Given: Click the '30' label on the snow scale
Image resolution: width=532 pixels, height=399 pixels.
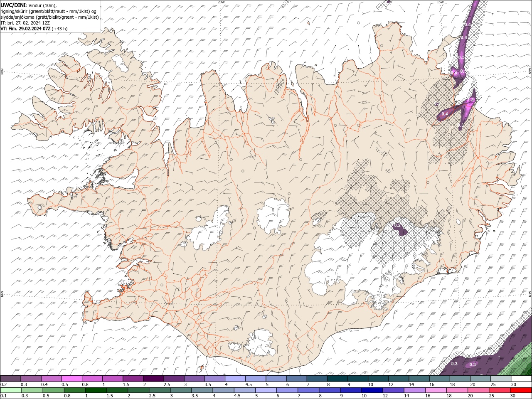Looking at the screenshot, I should coord(513,384).
